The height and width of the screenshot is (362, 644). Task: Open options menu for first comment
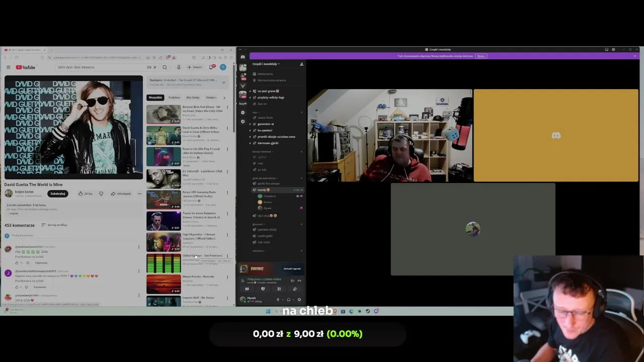pyautogui.click(x=138, y=247)
